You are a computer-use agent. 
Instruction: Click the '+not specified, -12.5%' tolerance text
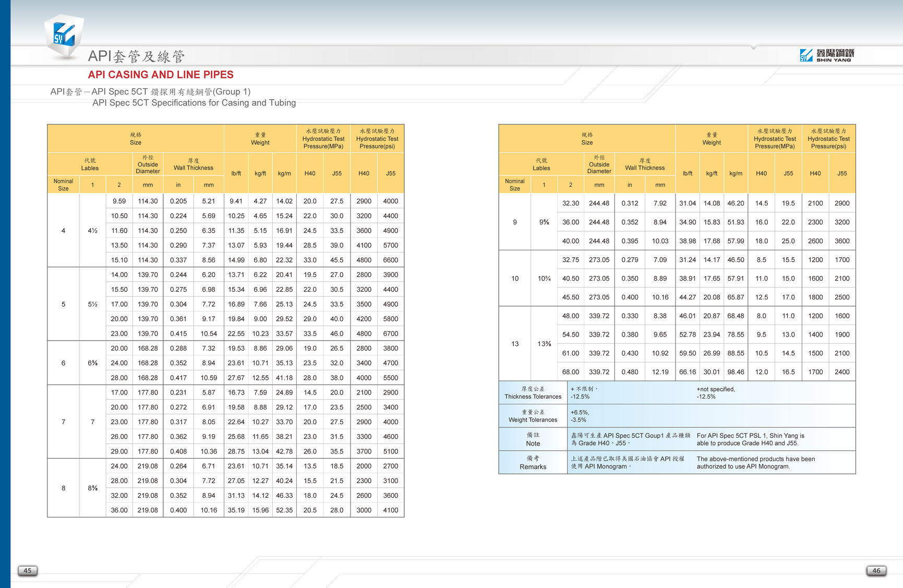coord(716,393)
